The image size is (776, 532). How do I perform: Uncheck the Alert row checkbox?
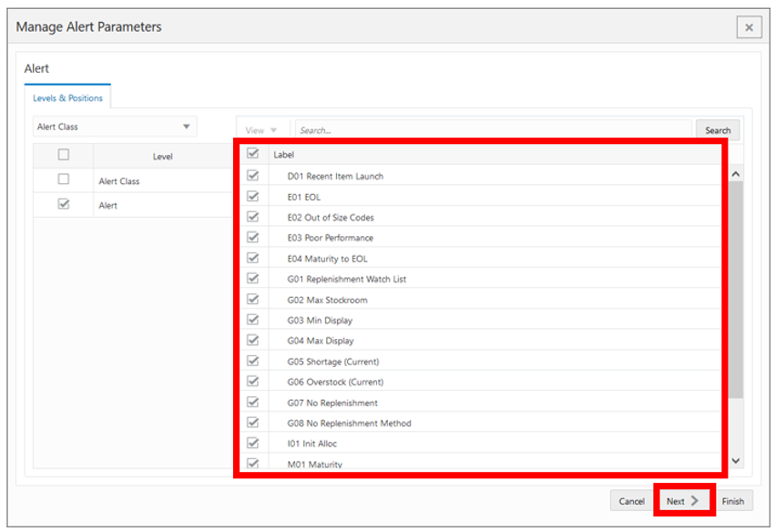62,205
